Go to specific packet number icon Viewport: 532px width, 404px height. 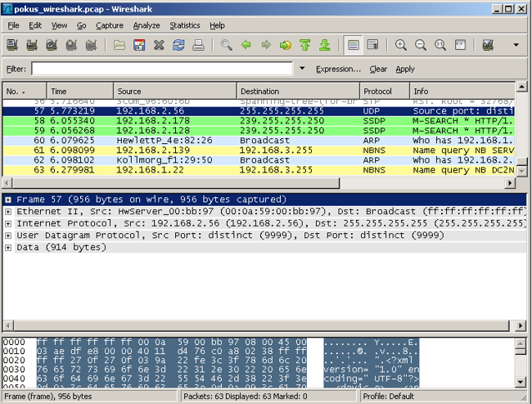(286, 45)
